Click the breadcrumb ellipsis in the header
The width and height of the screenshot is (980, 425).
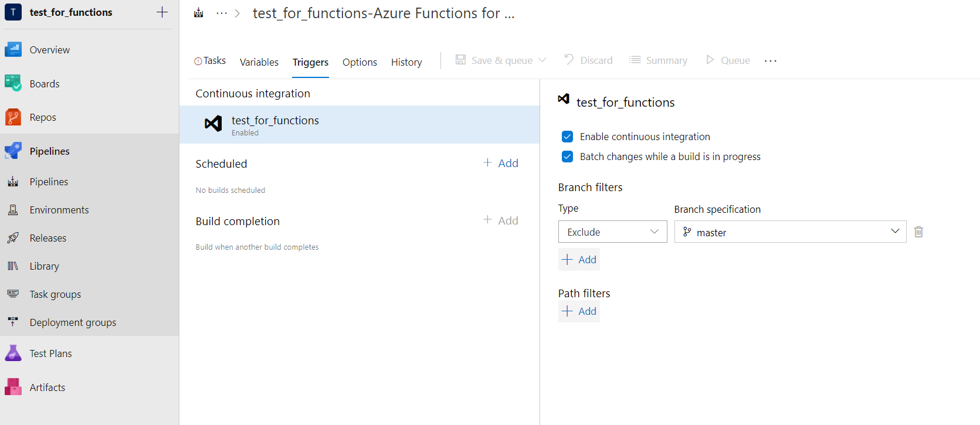coord(221,13)
